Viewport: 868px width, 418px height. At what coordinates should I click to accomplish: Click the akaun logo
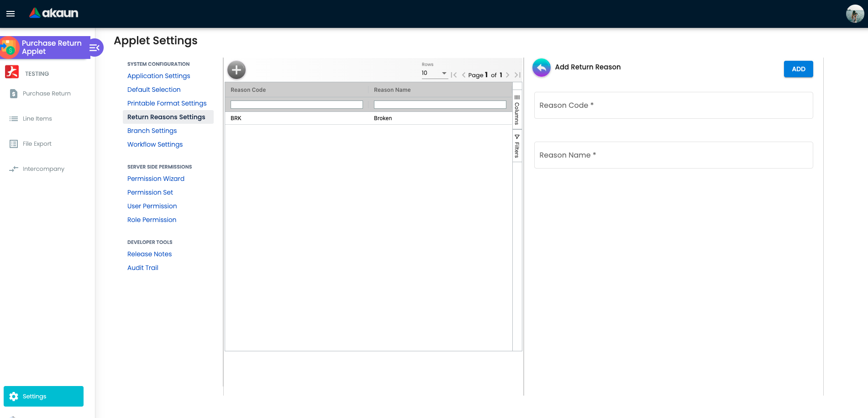tap(54, 13)
